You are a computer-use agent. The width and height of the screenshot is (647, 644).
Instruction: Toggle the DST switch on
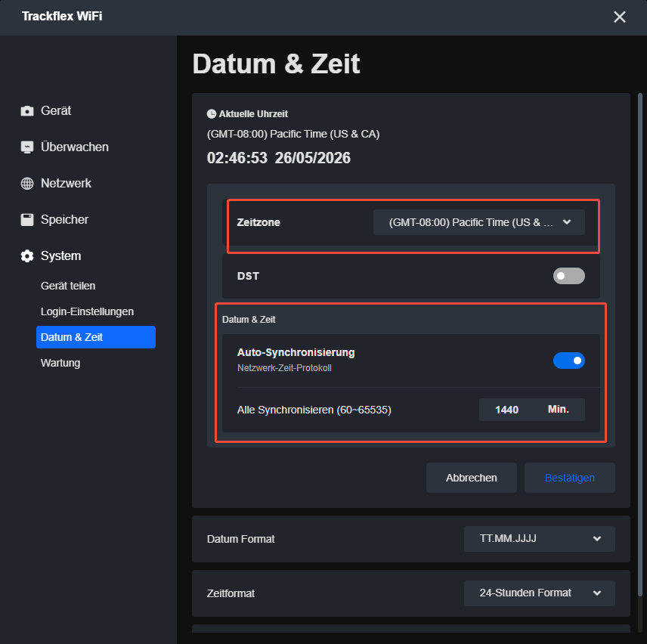[x=568, y=276]
